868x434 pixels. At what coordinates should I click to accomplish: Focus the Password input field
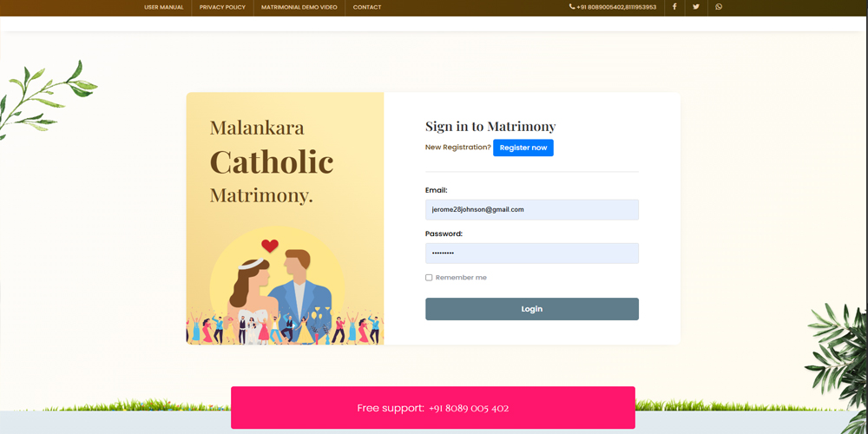[532, 253]
